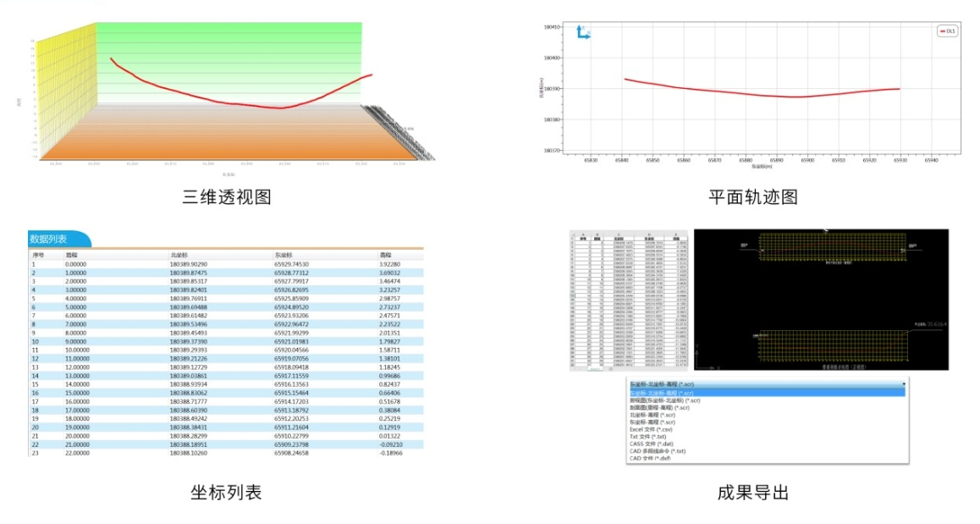Select north coordinate cell 180389.45493
Screen dimensions: 980x524
click(x=188, y=334)
